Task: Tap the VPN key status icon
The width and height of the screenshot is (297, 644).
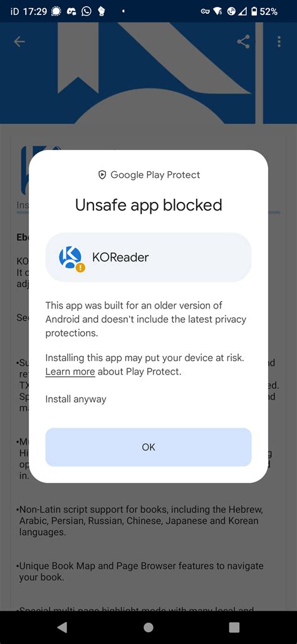Action: pos(205,11)
